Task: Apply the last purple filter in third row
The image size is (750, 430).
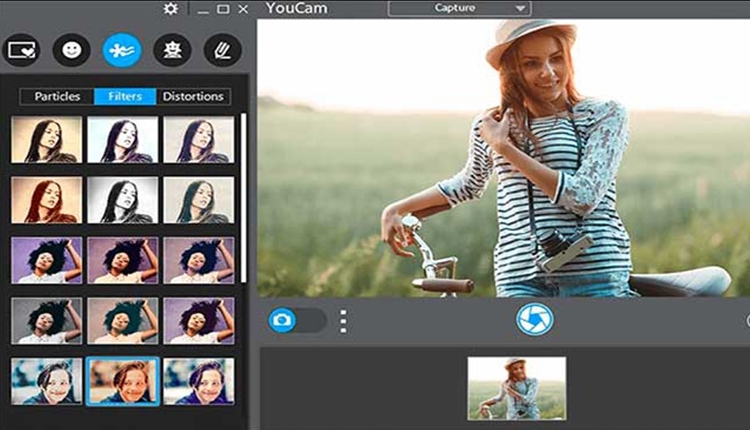Action: [x=199, y=260]
